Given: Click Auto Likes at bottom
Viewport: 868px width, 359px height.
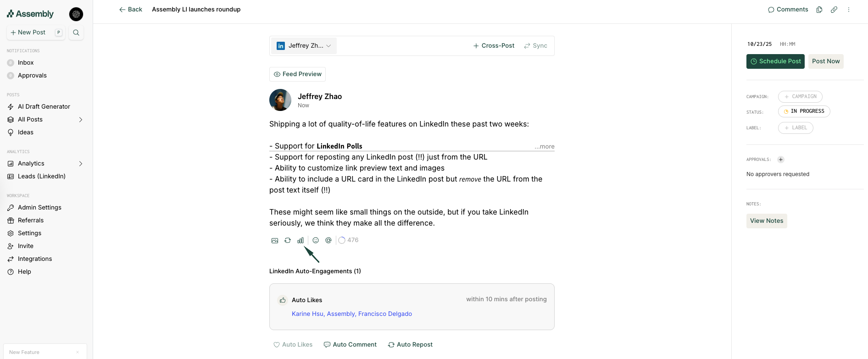Looking at the screenshot, I should point(293,345).
